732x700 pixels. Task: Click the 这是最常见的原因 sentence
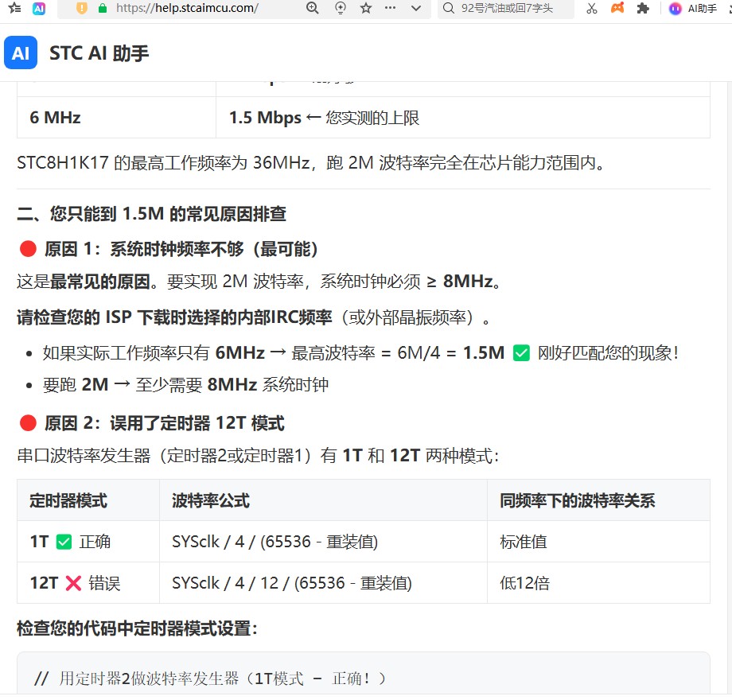(259, 282)
